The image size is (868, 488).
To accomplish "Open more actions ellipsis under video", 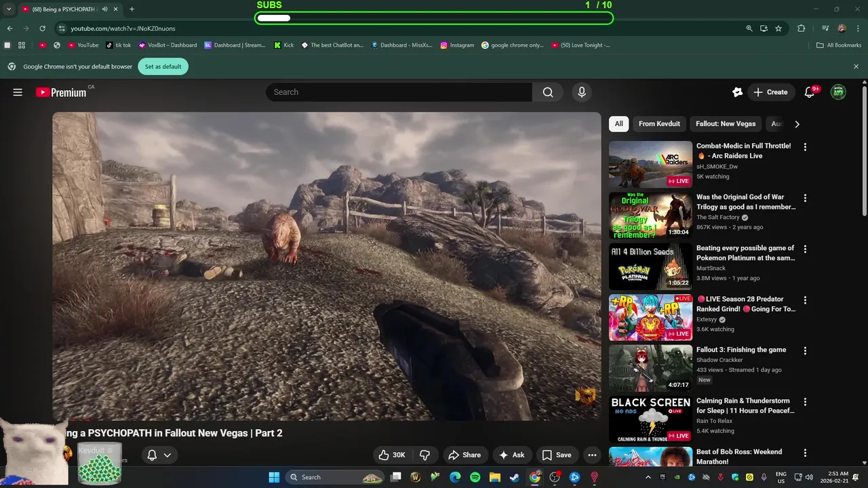I will coord(592,455).
